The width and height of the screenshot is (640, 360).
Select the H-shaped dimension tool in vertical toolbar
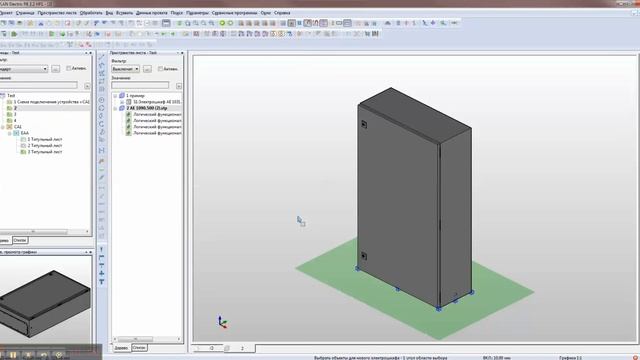click(102, 151)
